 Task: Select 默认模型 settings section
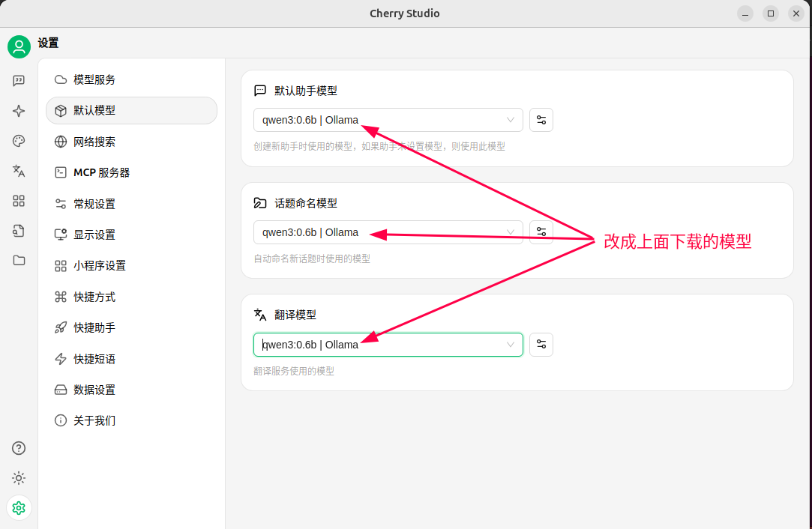[x=131, y=110]
